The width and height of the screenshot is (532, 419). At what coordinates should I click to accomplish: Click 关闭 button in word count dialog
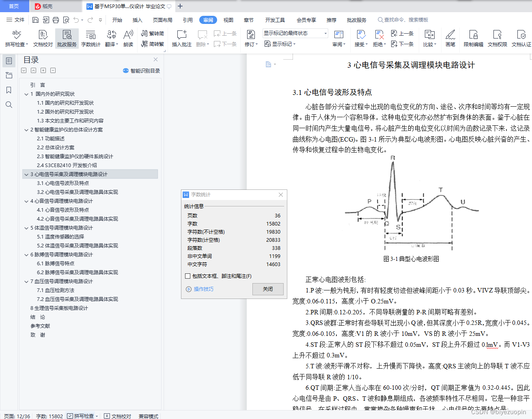268,289
